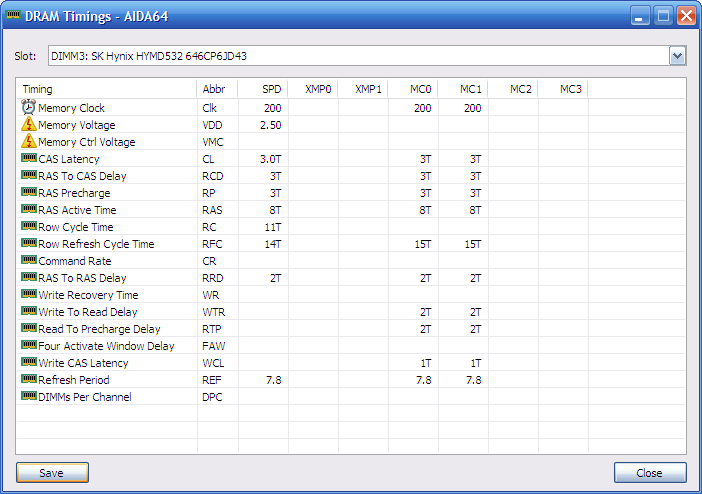Click the DIMMs Per Channel icon
This screenshot has height=494, width=702.
[x=28, y=397]
